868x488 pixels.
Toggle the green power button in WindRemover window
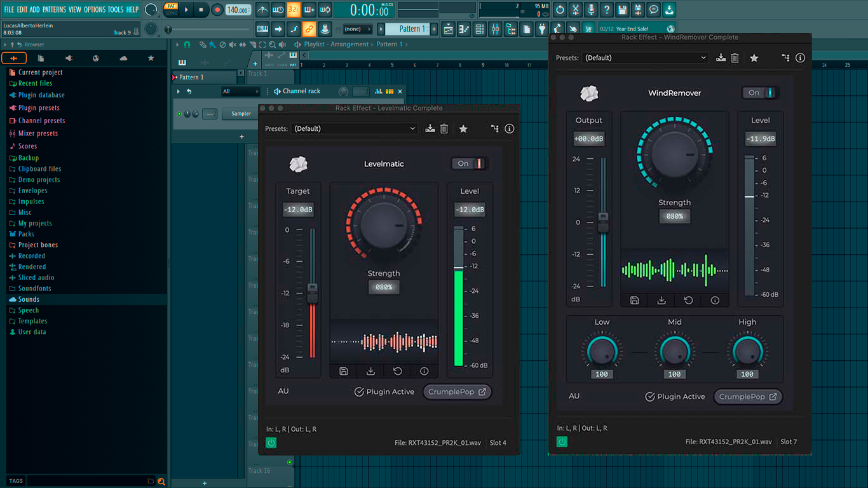562,442
